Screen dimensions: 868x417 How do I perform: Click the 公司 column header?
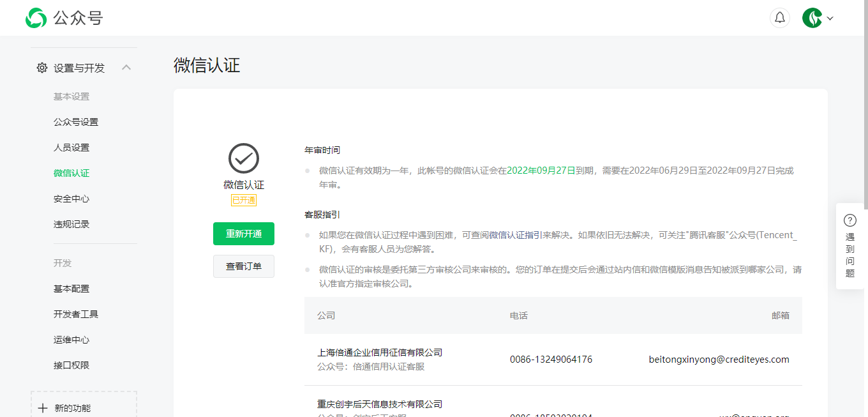326,315
